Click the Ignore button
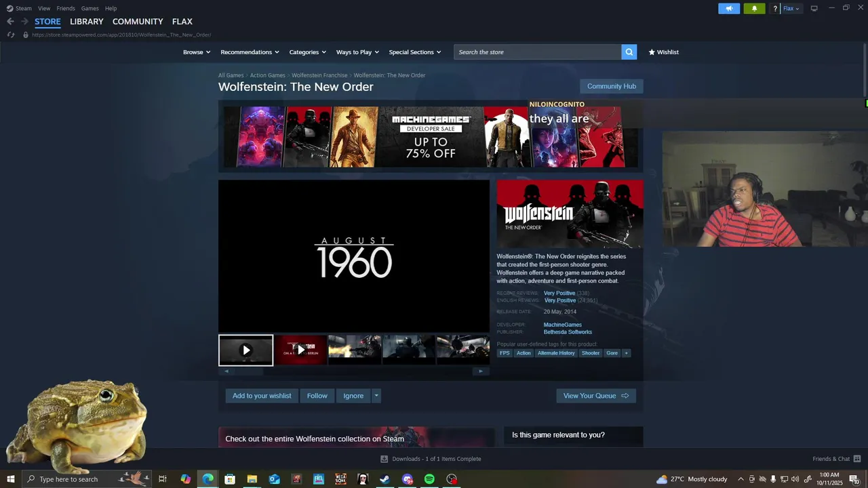868x488 pixels. click(353, 396)
